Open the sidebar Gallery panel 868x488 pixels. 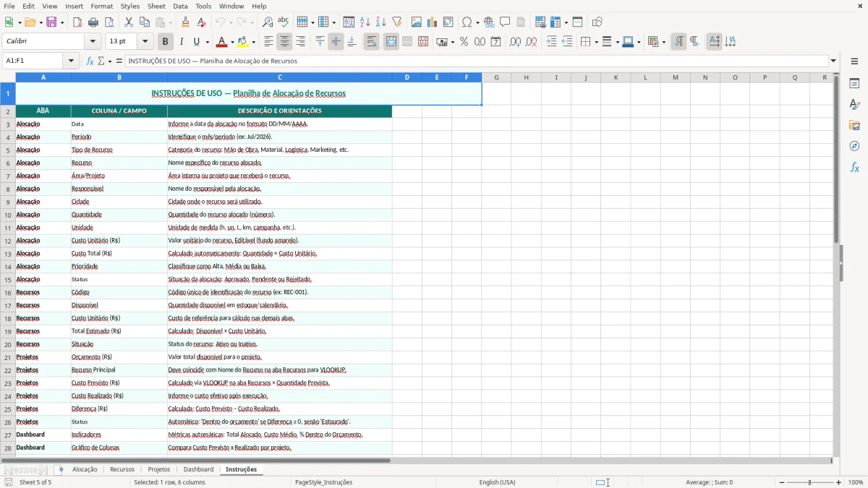coord(854,125)
